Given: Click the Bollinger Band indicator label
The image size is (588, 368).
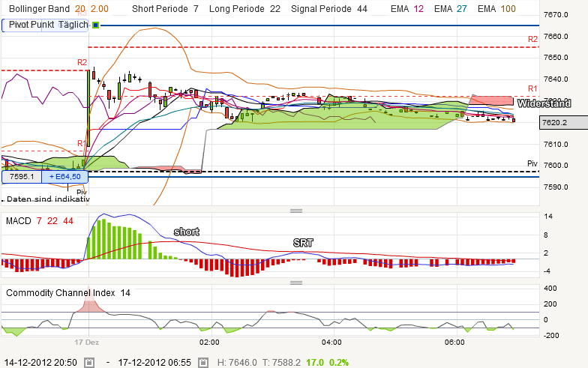Looking at the screenshot, I should (39, 9).
